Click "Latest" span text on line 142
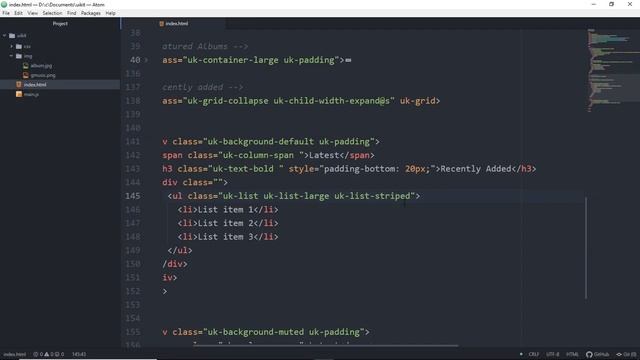This screenshot has width=640, height=360. pyautogui.click(x=324, y=155)
